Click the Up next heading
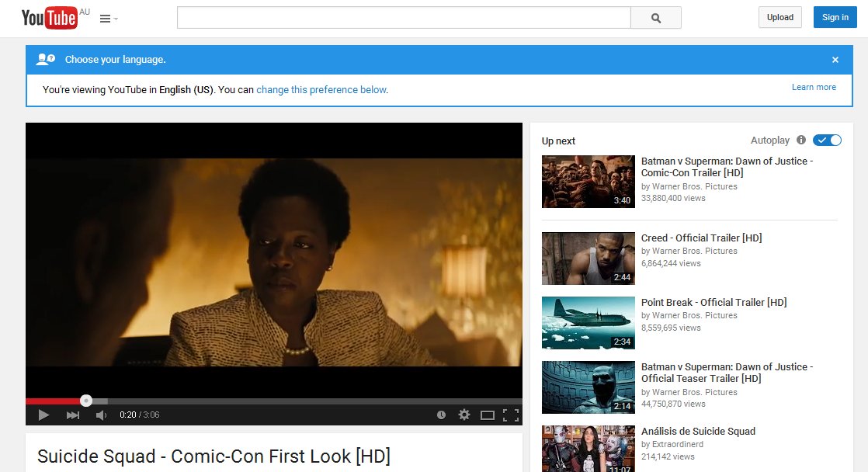 558,141
